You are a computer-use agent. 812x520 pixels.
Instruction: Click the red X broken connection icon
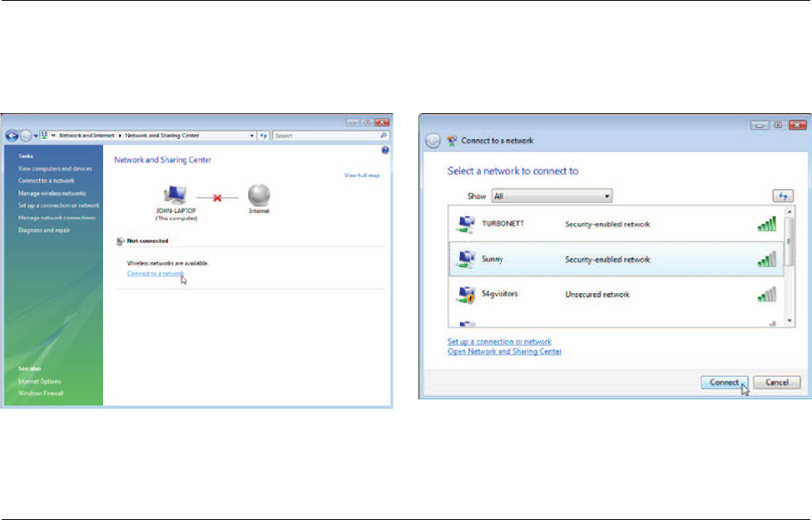217,198
